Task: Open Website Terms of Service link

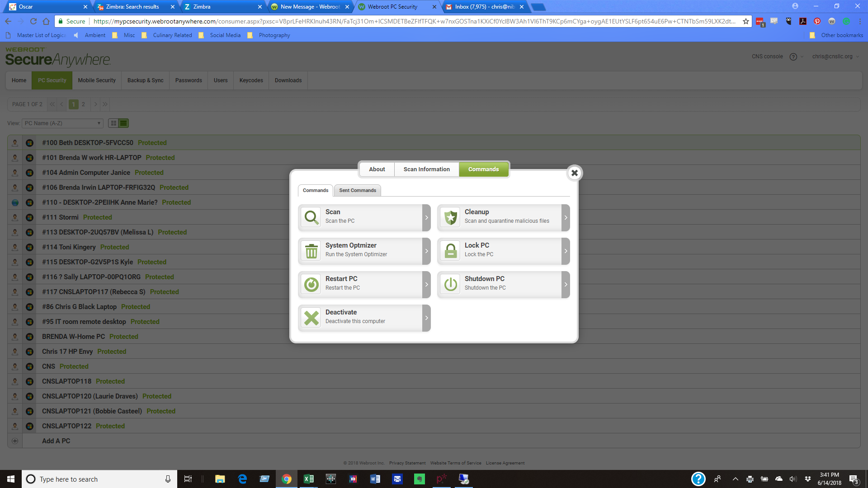Action: 456,463
